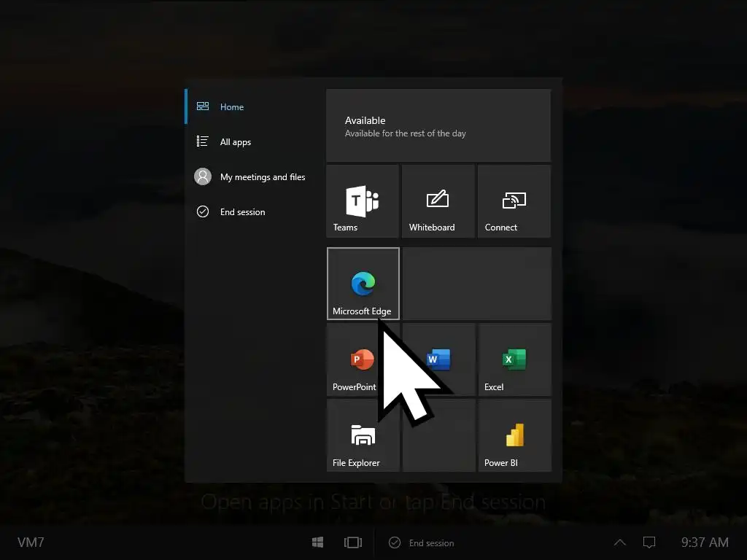Viewport: 747px width, 560px height.
Task: Click the Windows Start button on taskbar
Action: coord(318,542)
